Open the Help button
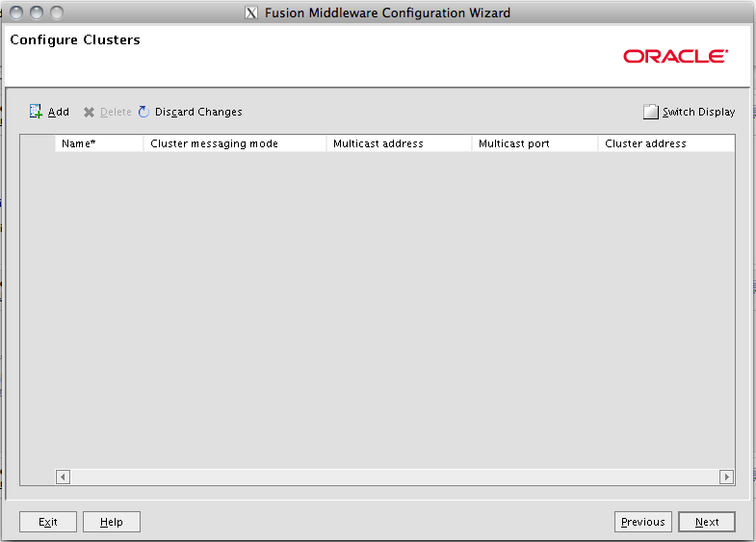Image resolution: width=756 pixels, height=542 pixels. (112, 522)
